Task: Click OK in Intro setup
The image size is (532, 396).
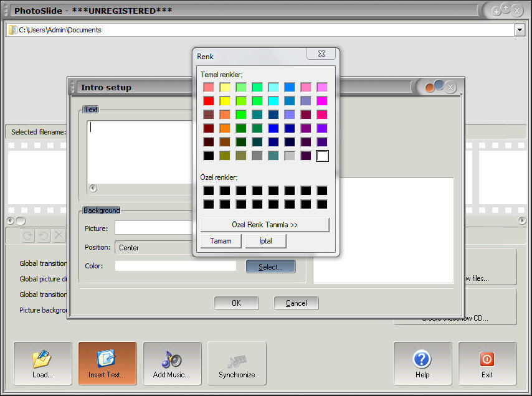Action: [237, 303]
